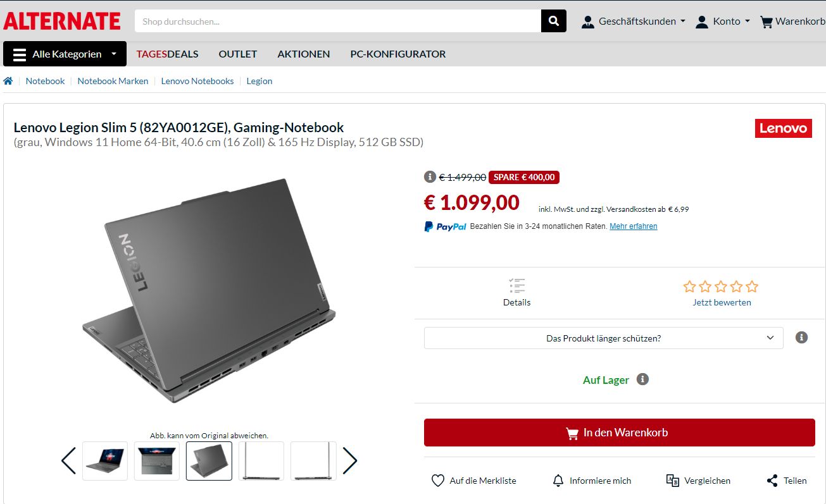Add to wishlist via heart icon

[x=438, y=481]
